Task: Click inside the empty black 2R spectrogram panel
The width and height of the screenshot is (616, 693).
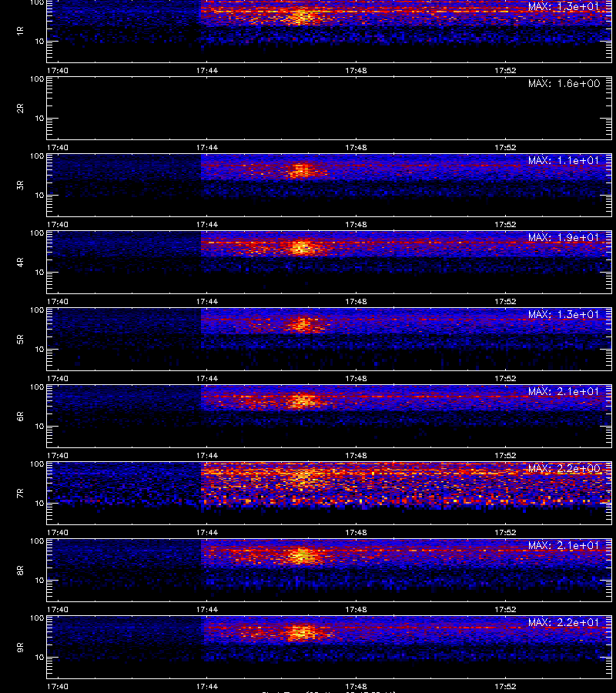Action: [x=330, y=109]
